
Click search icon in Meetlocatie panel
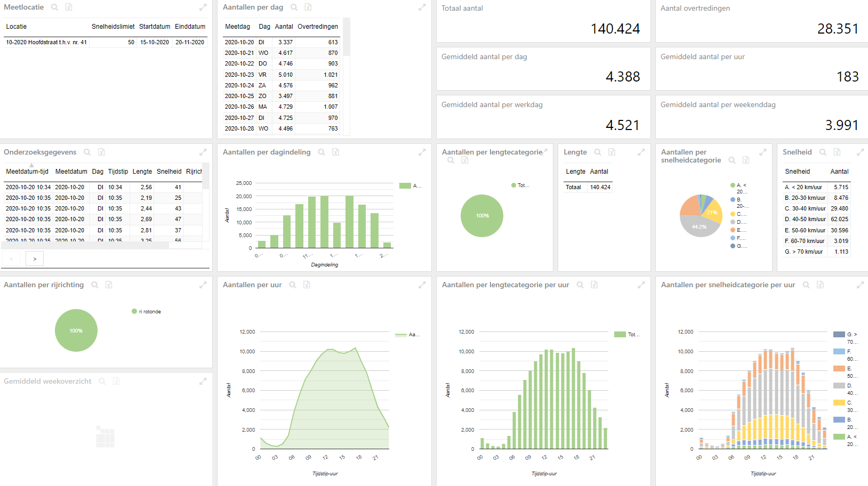click(54, 7)
